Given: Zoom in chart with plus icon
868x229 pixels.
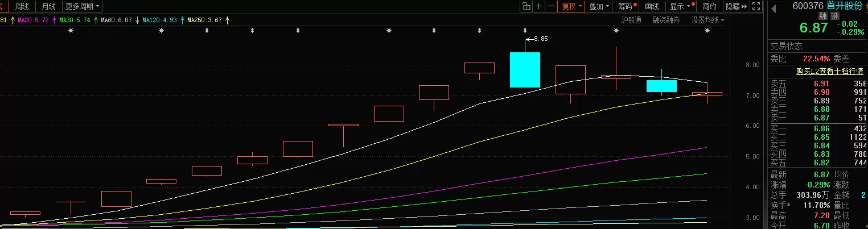Looking at the screenshot, I should [538, 6].
